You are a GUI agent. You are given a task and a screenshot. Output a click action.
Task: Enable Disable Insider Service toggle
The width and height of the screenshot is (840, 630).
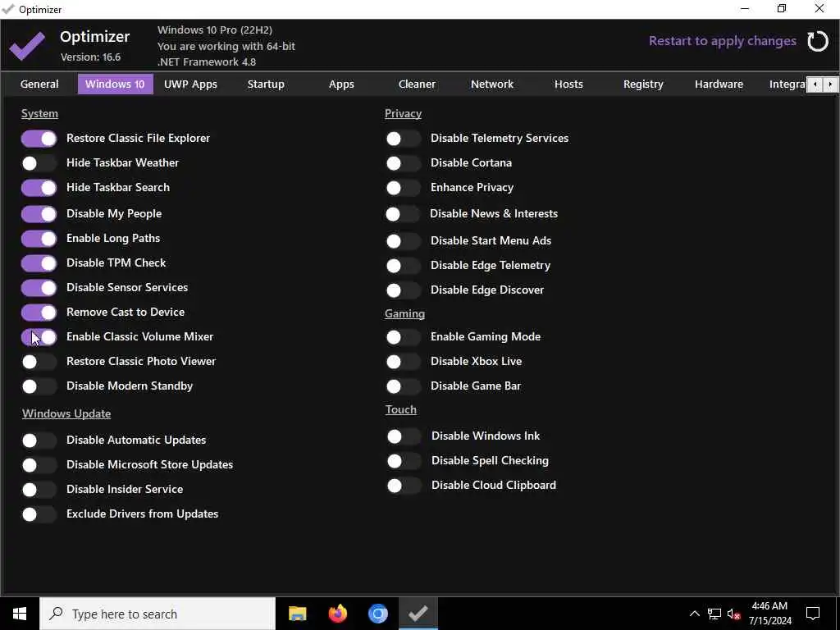(39, 491)
